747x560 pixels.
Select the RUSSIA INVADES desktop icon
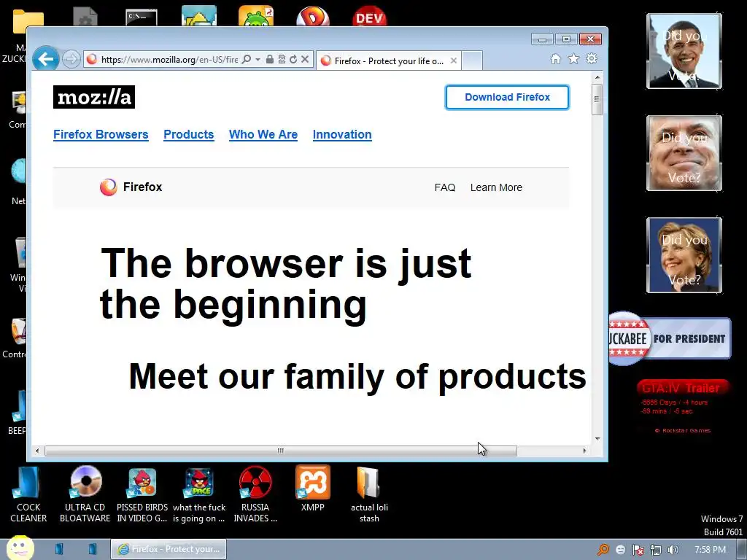(x=255, y=495)
